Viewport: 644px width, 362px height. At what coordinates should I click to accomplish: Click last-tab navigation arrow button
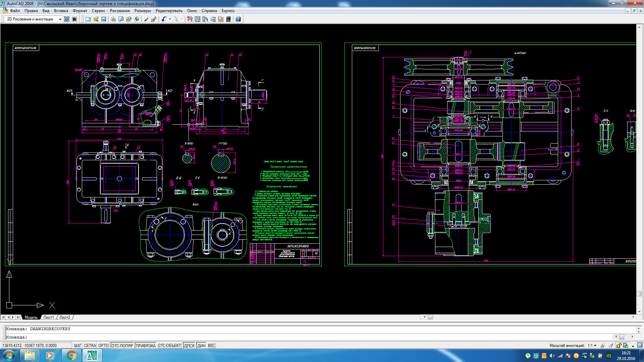[18, 317]
